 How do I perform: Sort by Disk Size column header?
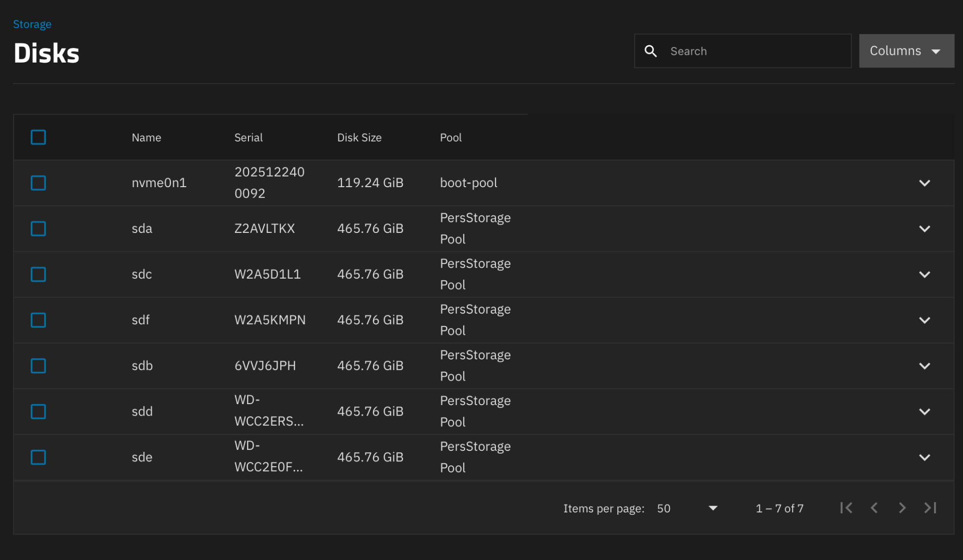(x=359, y=138)
